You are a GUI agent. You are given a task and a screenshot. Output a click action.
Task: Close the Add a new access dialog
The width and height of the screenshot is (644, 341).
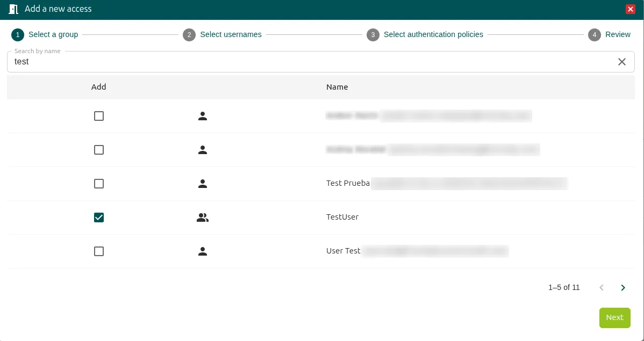630,9
